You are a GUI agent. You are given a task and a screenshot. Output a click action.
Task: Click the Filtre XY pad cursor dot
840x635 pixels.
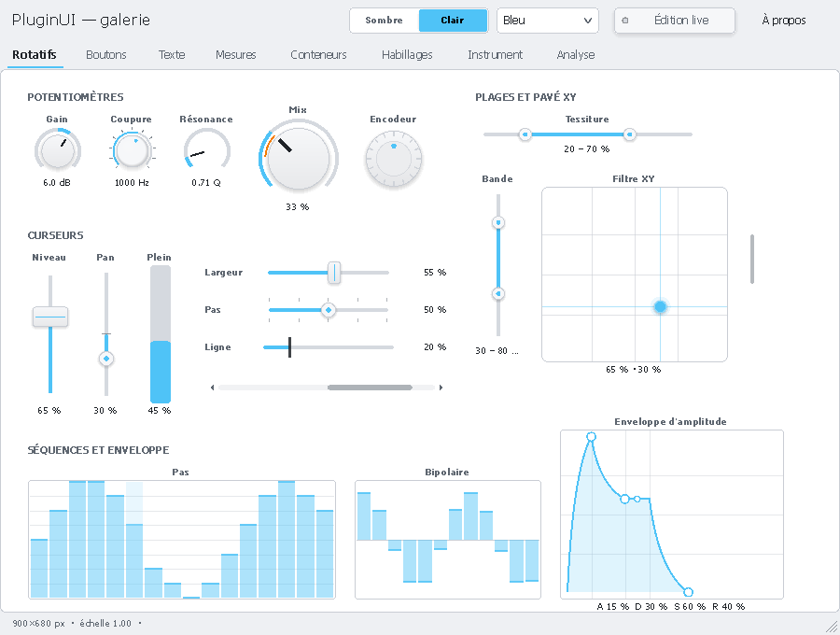[660, 306]
